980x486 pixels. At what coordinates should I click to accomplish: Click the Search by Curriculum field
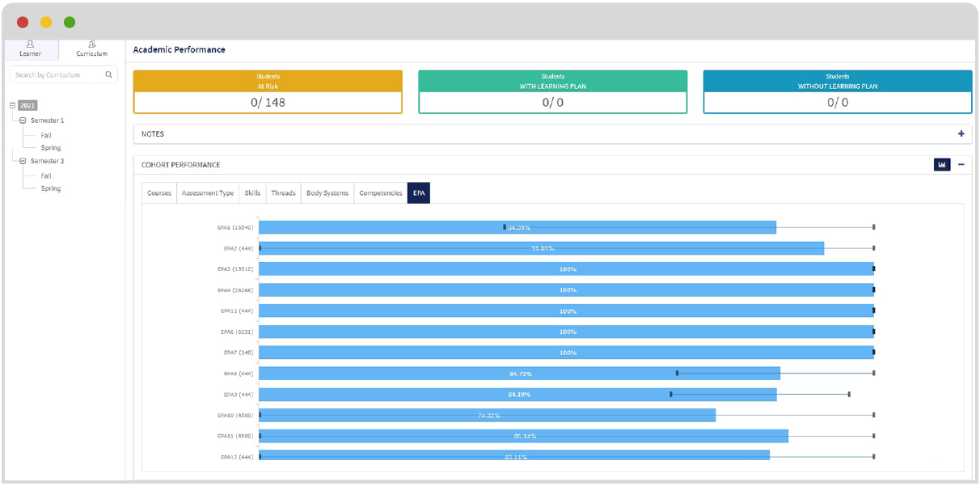57,75
